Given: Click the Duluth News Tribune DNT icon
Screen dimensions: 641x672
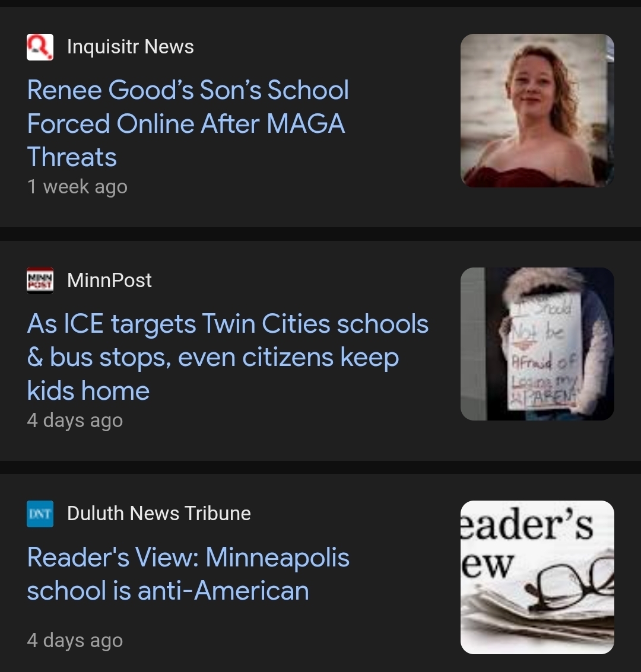Looking at the screenshot, I should pos(40,514).
